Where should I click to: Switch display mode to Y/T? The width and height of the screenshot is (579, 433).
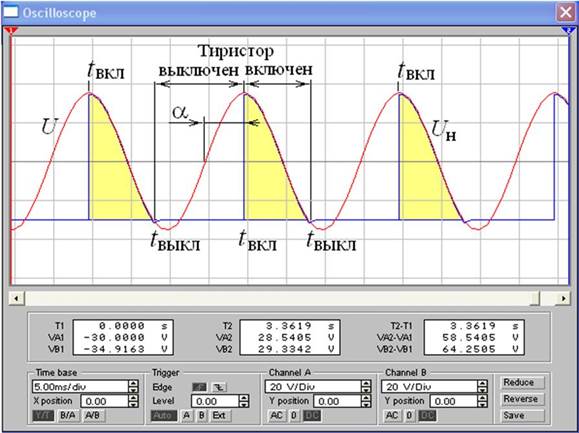coord(43,415)
